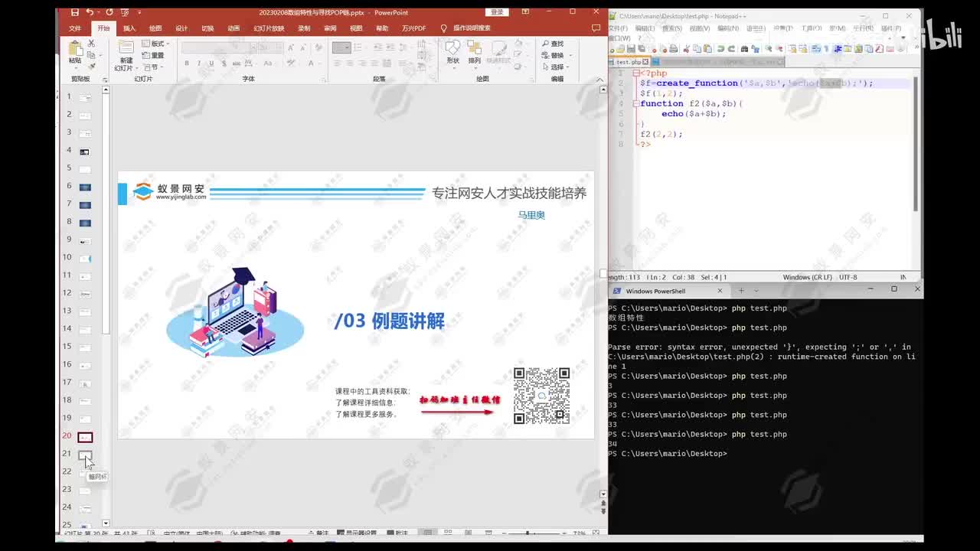Image resolution: width=980 pixels, height=551 pixels.
Task: Open Notepad++ Edit (编辑) menu
Action: (645, 28)
